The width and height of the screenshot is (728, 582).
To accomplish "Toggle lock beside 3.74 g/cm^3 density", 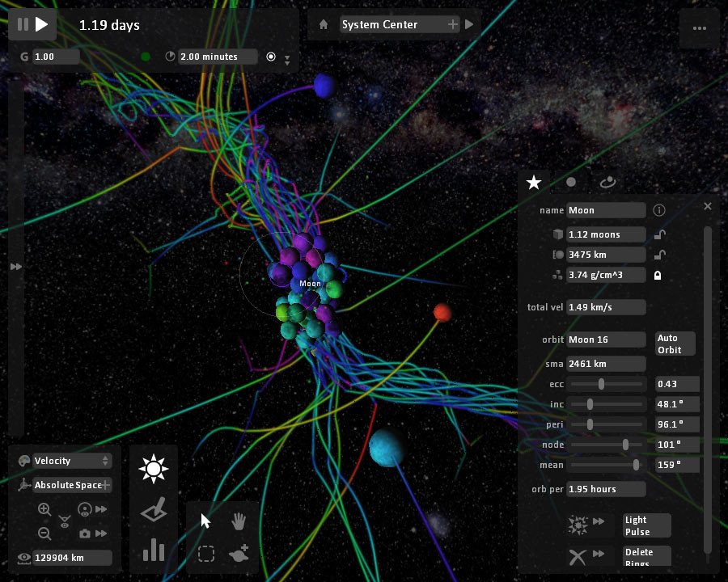I will pos(658,275).
